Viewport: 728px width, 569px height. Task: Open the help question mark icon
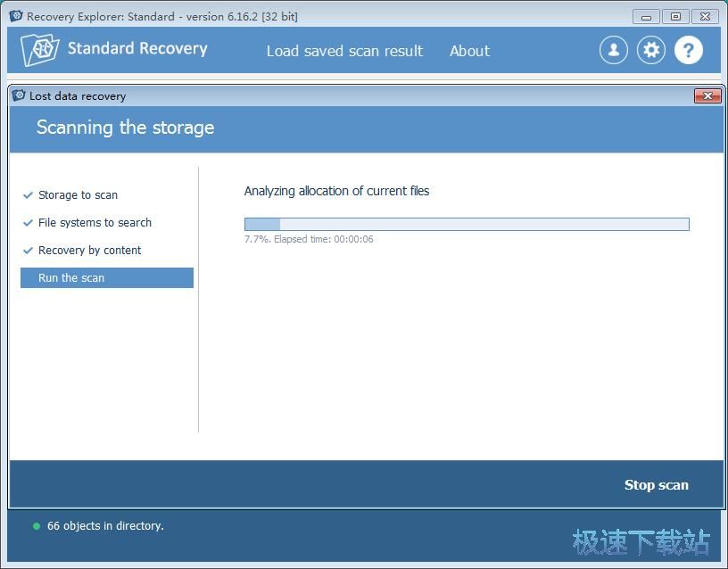688,50
